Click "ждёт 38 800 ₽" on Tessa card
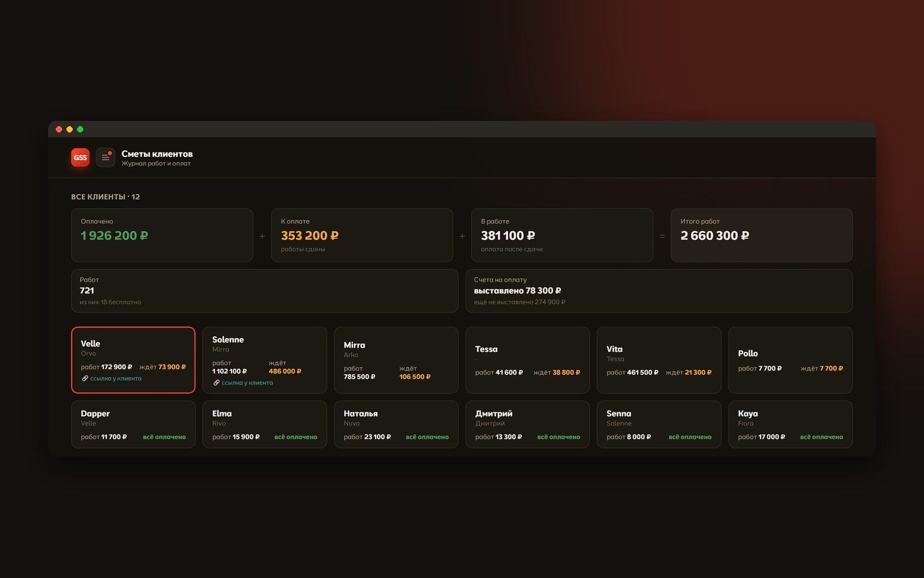924x578 pixels. [x=557, y=373]
